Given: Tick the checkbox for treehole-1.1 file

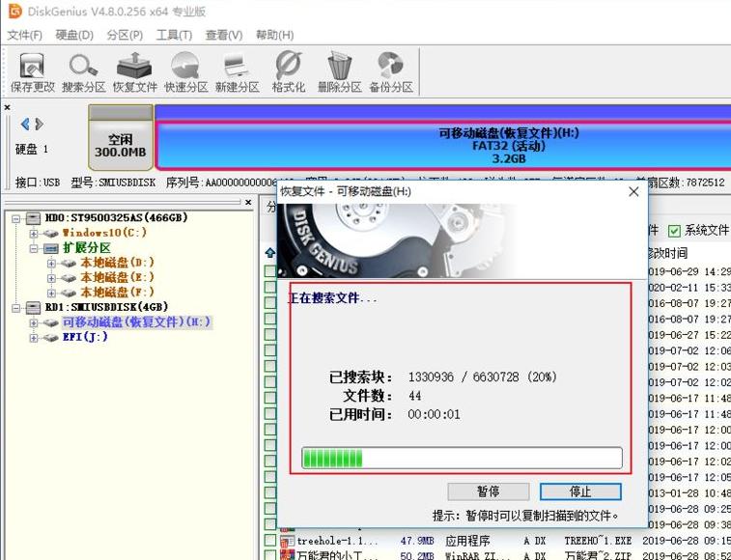Looking at the screenshot, I should 270,541.
